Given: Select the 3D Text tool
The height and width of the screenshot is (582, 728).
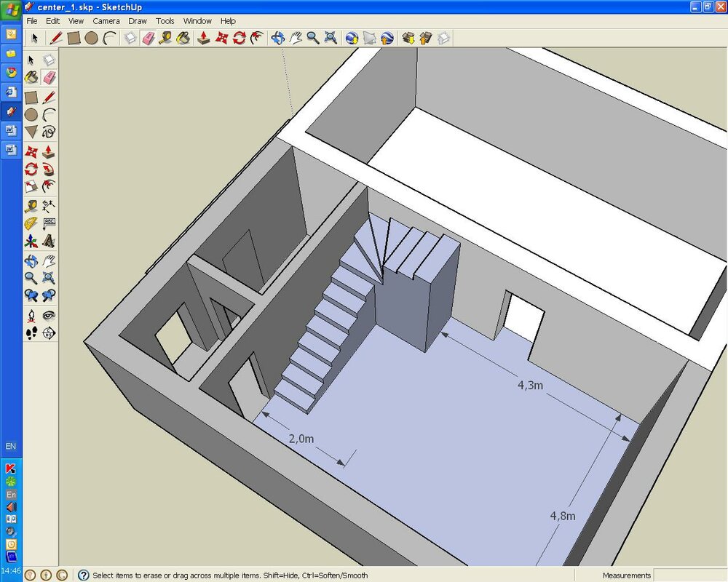Looking at the screenshot, I should (x=49, y=242).
